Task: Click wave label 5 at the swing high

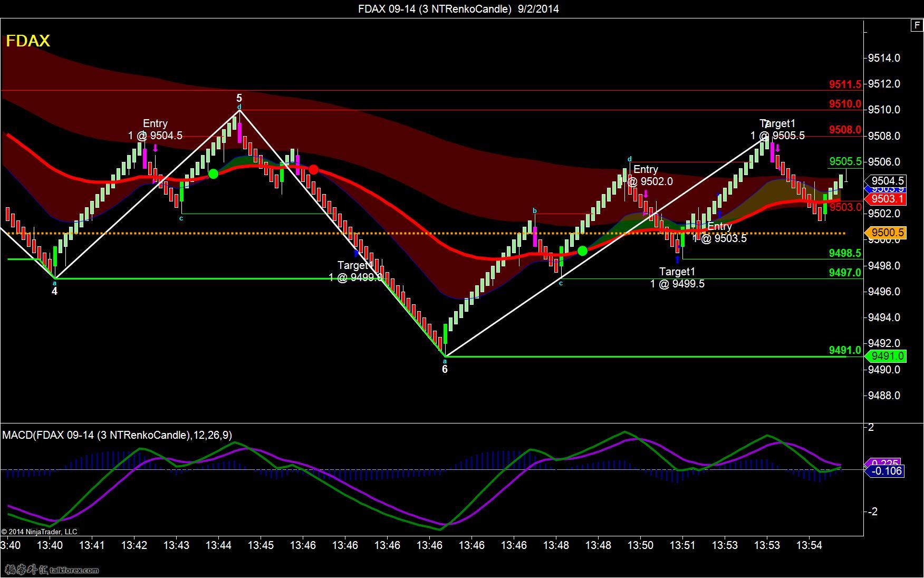Action: tap(239, 98)
